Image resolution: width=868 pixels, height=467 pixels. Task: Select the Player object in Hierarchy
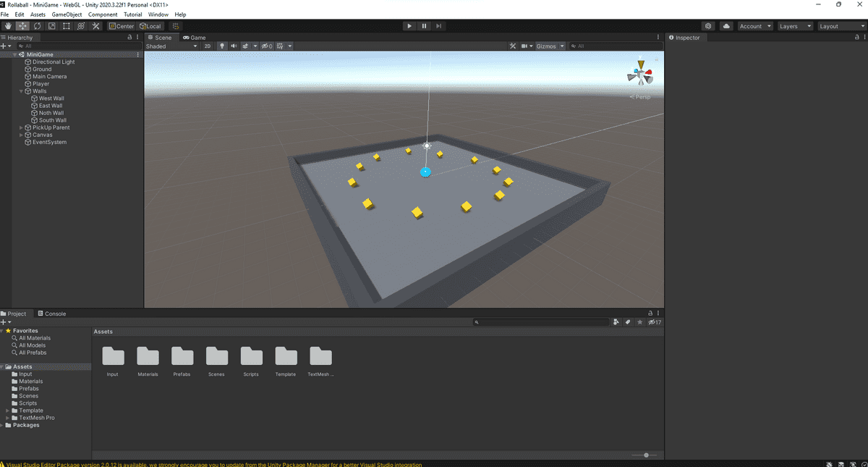pyautogui.click(x=41, y=84)
